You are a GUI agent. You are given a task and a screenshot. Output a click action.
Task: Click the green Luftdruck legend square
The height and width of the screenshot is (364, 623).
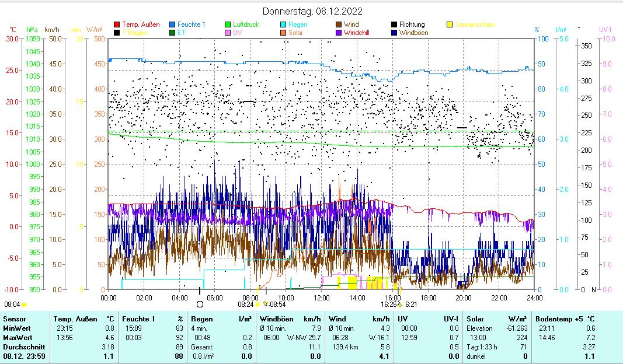(228, 24)
